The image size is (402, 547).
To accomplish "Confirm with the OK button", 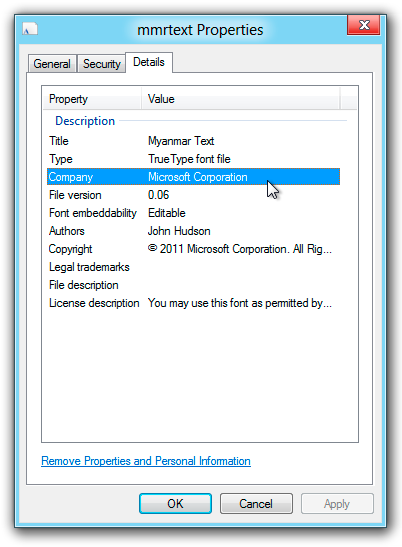I will click(175, 503).
